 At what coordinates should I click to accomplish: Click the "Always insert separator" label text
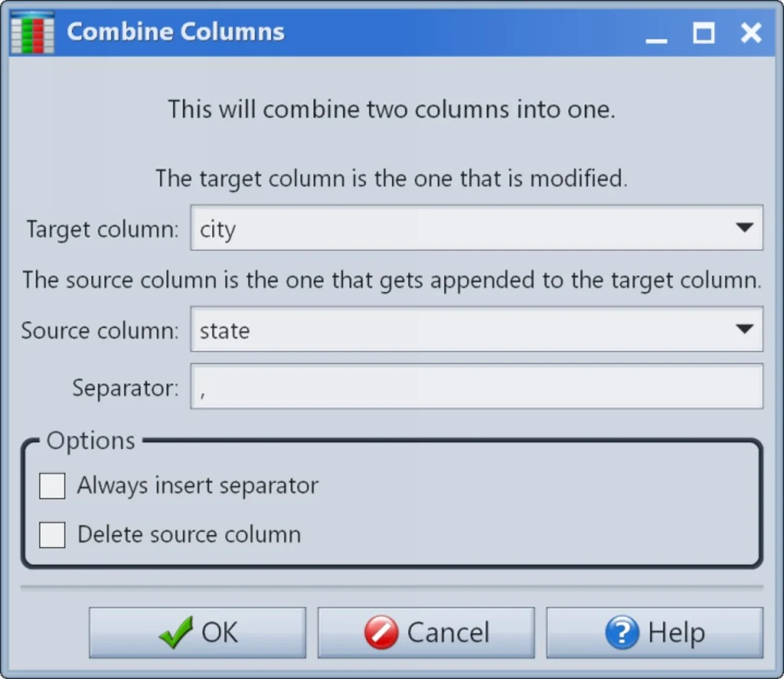(x=198, y=486)
